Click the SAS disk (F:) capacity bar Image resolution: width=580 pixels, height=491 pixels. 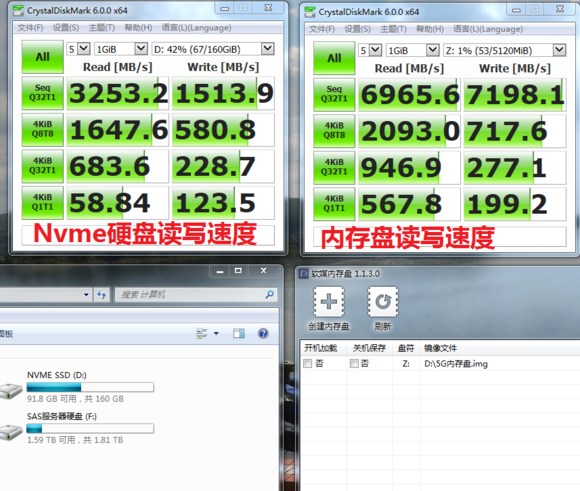90,428
